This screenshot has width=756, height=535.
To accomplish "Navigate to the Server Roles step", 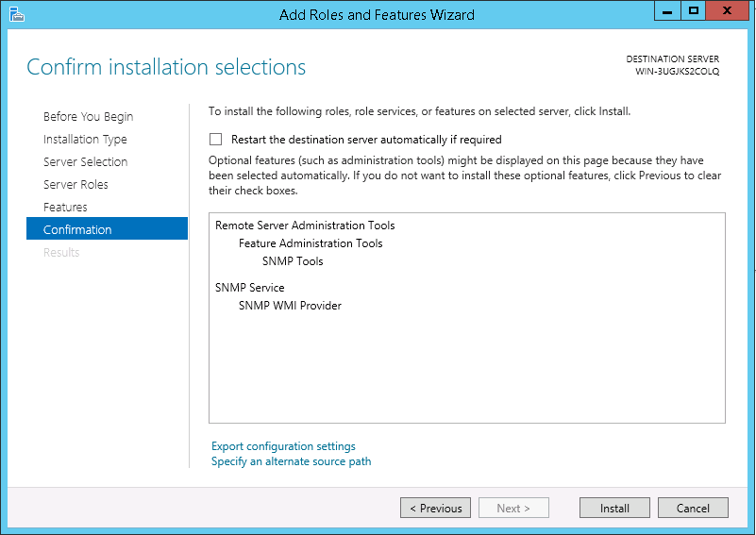I will [76, 185].
